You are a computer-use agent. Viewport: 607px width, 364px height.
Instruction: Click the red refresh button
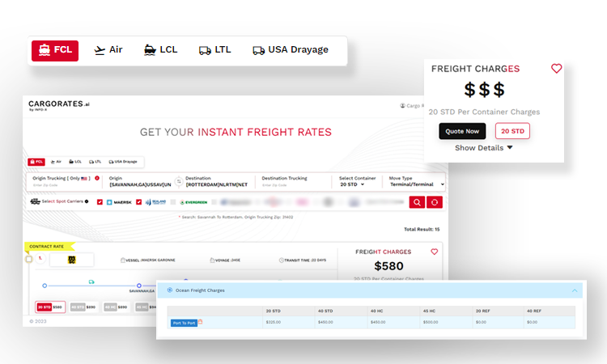pyautogui.click(x=435, y=202)
